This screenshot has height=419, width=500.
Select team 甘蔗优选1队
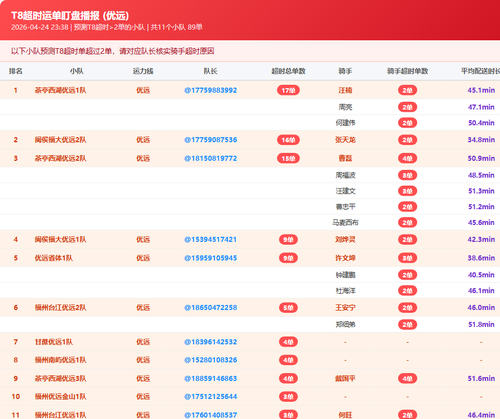(54, 342)
